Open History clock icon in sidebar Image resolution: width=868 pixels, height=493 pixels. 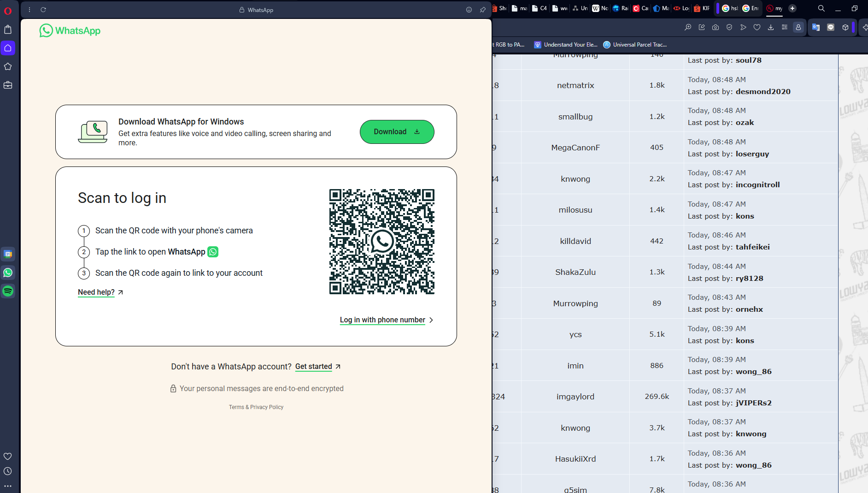click(8, 471)
